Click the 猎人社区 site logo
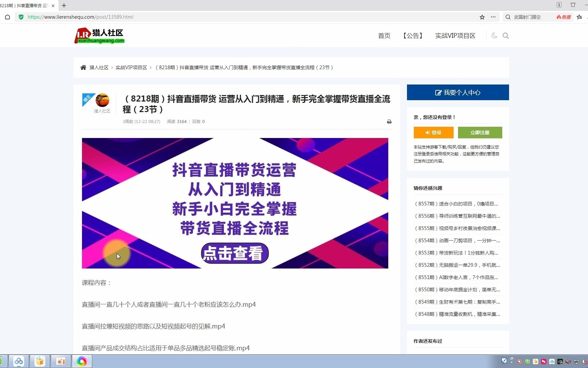Image resolution: width=588 pixels, height=368 pixels. [99, 35]
